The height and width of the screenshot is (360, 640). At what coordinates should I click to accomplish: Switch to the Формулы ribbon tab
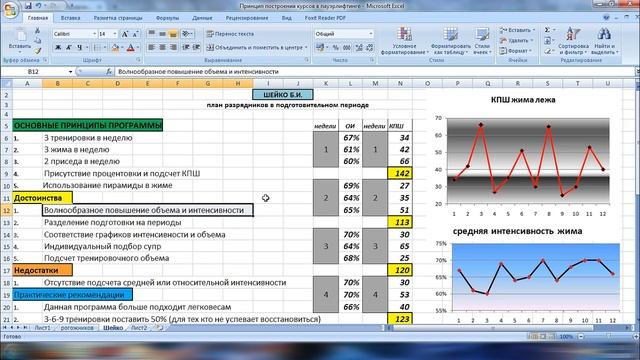click(x=167, y=18)
